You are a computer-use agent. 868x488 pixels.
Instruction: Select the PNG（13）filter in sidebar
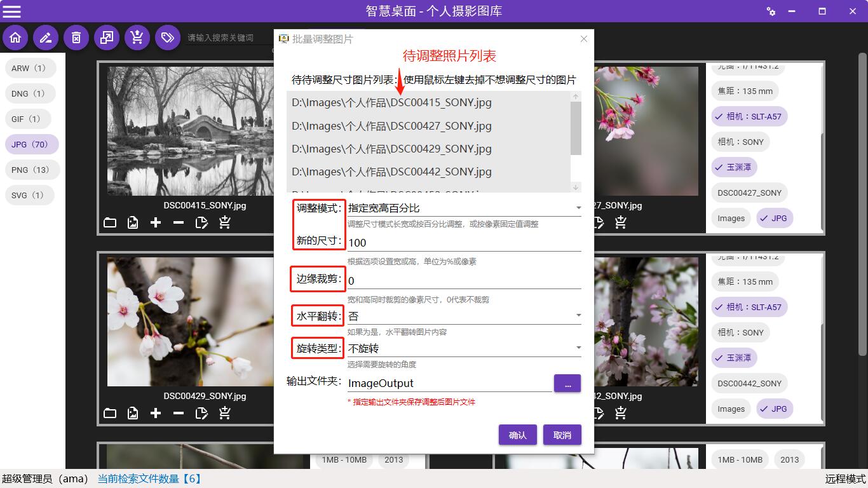(31, 170)
